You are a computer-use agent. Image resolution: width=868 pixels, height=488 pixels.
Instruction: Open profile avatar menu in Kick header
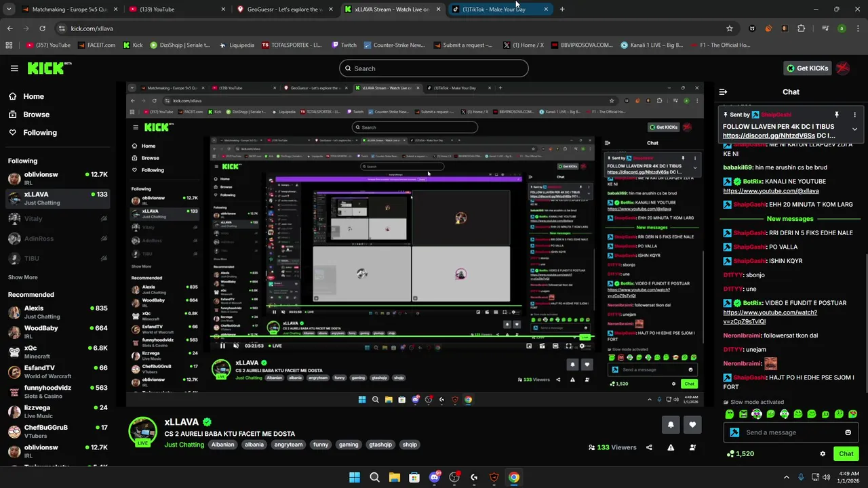(x=843, y=68)
